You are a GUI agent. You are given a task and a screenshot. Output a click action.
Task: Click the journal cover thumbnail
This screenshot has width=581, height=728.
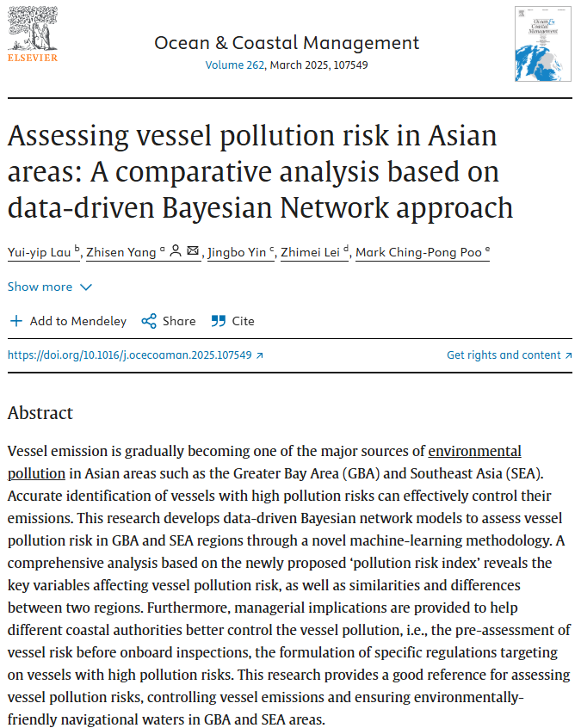(542, 44)
